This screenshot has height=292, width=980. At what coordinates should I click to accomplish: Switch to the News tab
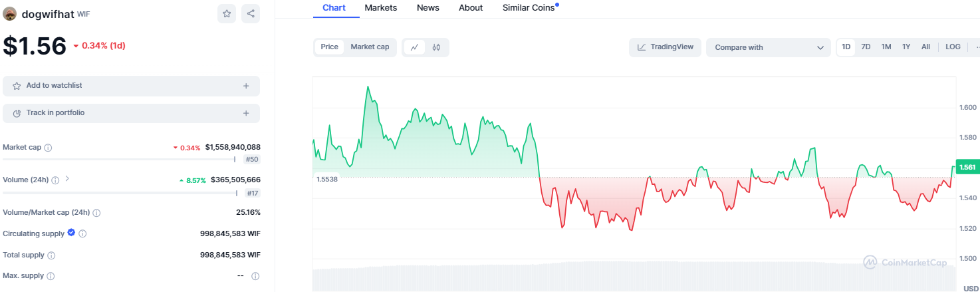tap(428, 8)
